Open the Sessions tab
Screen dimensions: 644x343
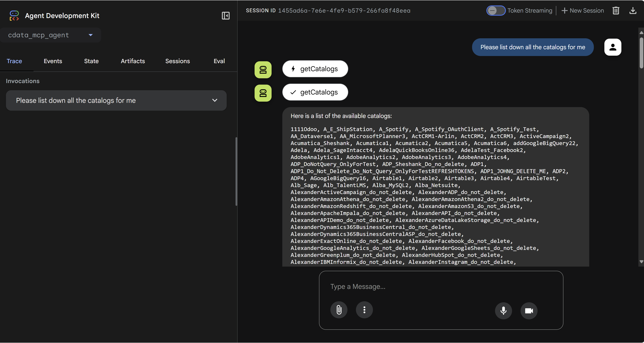[178, 61]
